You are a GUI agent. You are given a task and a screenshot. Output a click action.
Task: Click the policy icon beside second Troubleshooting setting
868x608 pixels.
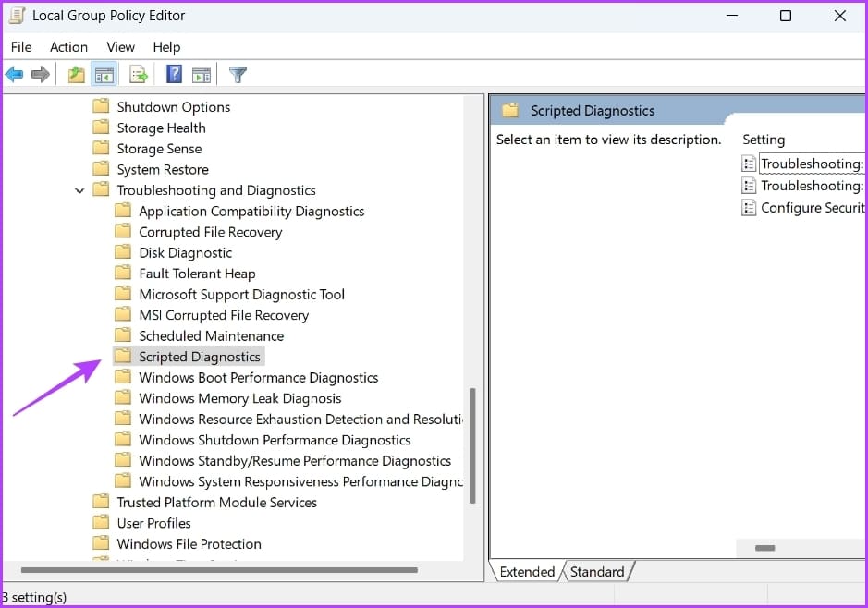(x=749, y=186)
